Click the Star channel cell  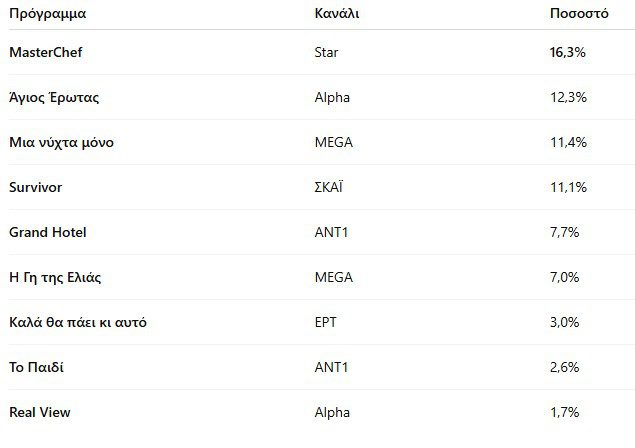[326, 52]
